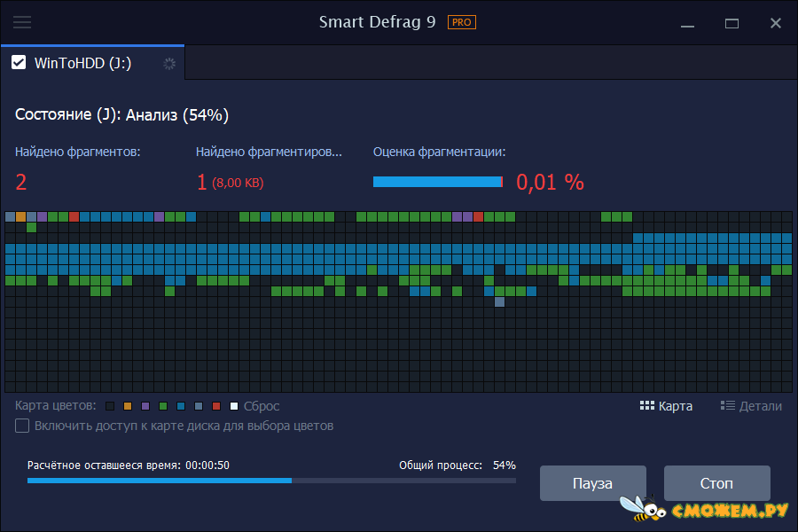Click the orange block in the disk map
This screenshot has height=532, width=798.
[x=21, y=217]
